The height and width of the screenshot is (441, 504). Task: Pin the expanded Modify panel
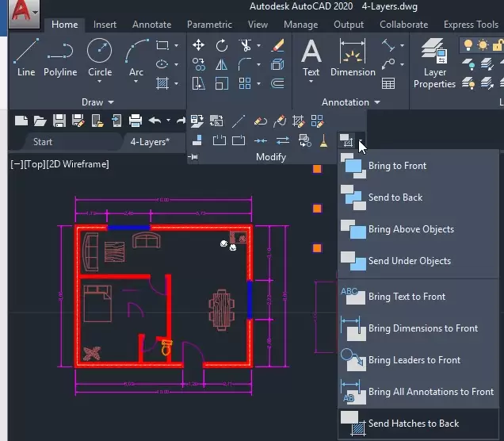[194, 157]
